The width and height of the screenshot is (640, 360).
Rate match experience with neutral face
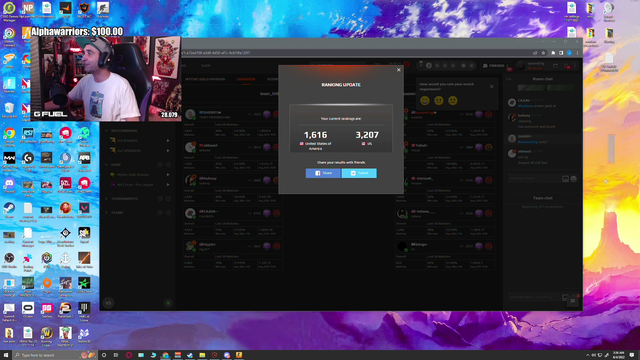(x=439, y=100)
